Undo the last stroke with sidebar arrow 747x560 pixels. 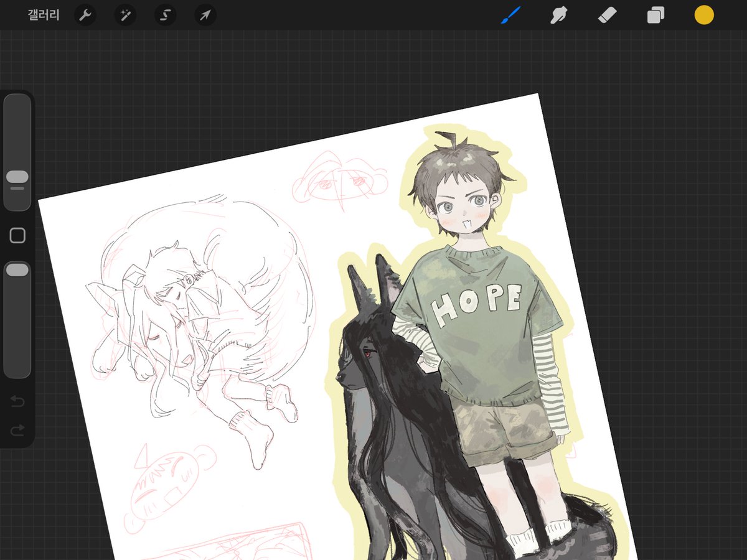17,402
